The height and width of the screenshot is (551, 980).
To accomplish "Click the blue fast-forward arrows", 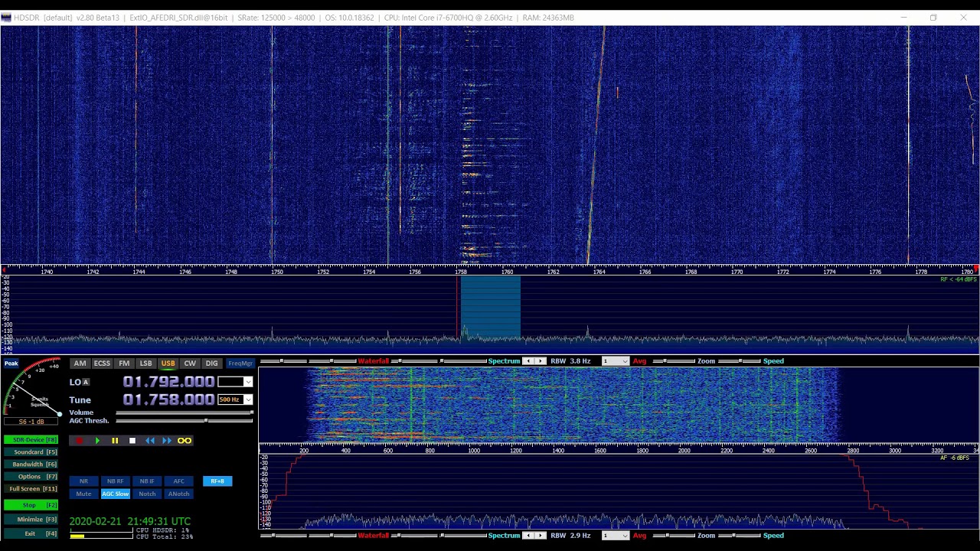I will [x=167, y=441].
